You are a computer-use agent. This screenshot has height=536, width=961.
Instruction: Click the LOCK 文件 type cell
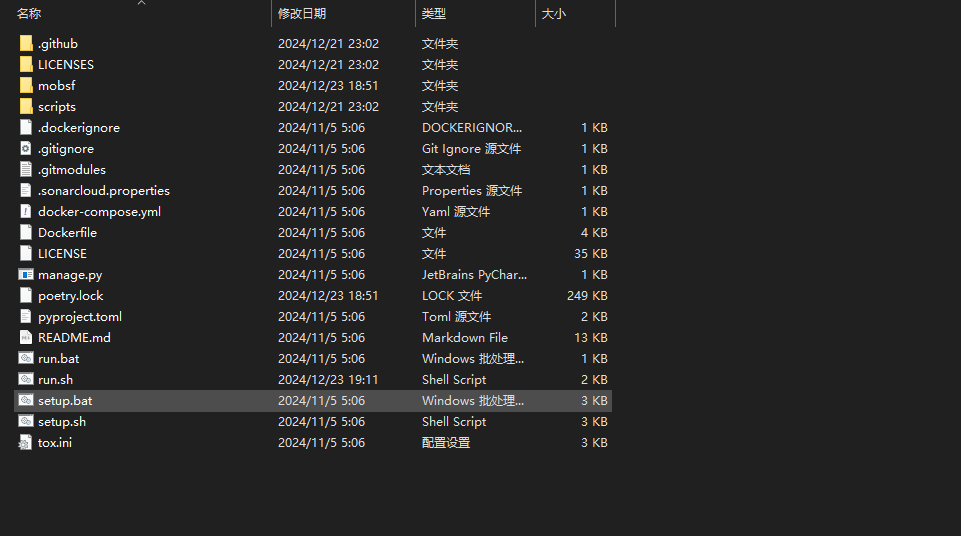tap(452, 295)
